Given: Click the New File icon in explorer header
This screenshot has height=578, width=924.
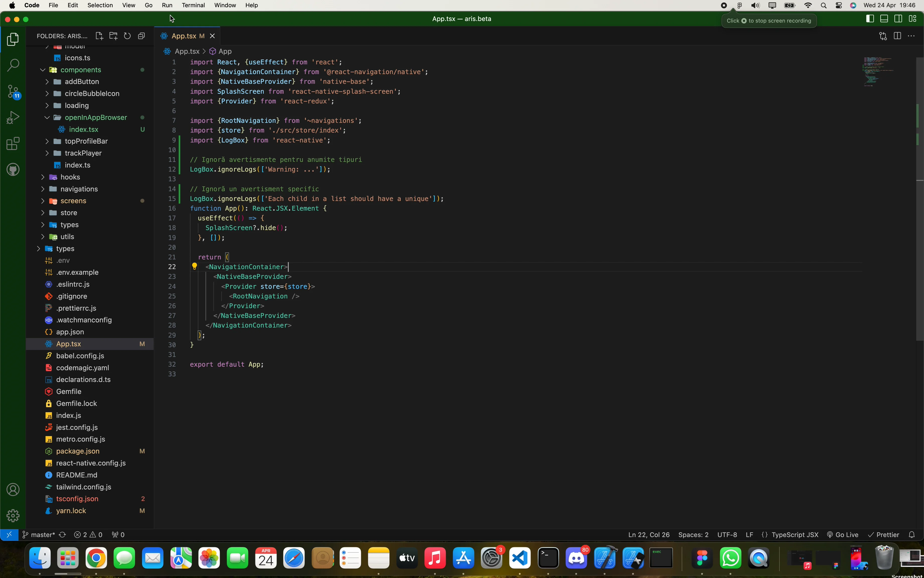Looking at the screenshot, I should (x=99, y=36).
